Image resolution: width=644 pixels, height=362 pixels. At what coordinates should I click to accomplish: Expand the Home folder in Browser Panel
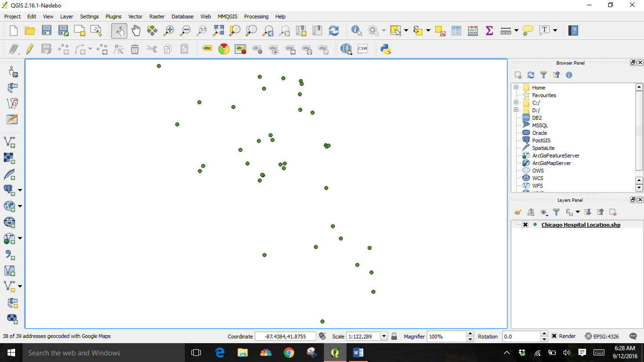[x=517, y=87]
